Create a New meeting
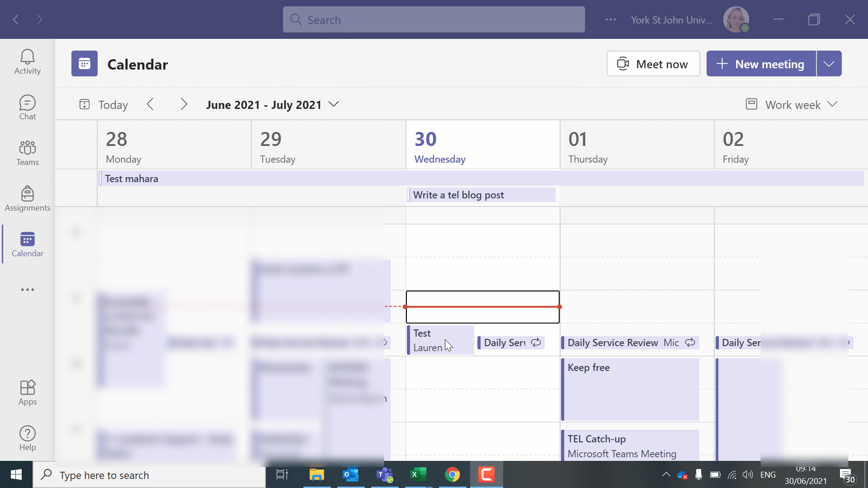Viewport: 868px width, 488px height. [x=761, y=64]
